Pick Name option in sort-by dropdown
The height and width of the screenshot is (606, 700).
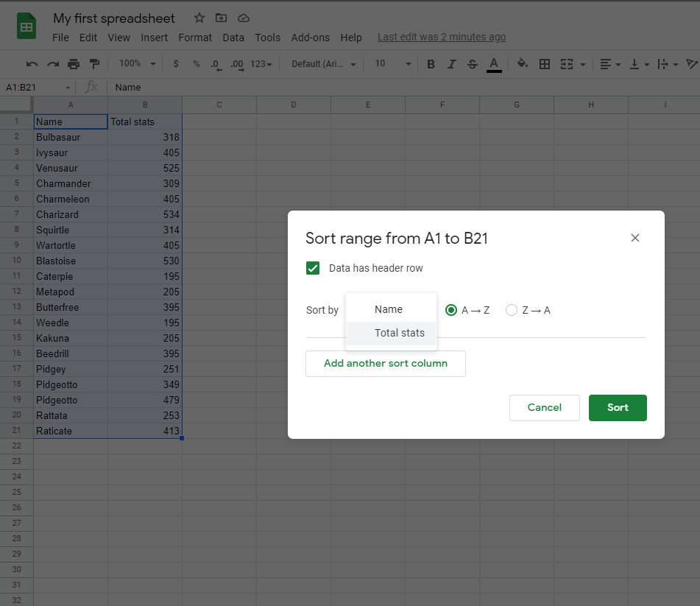tap(388, 309)
